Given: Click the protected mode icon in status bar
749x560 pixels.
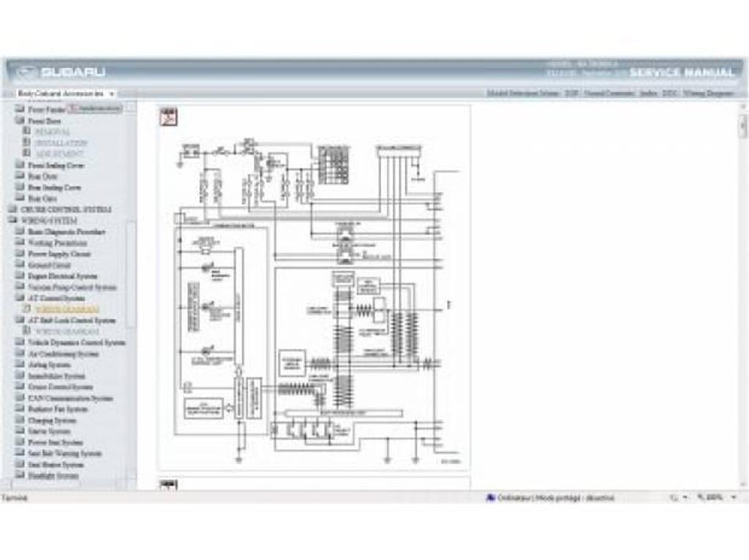Looking at the screenshot, I should tap(491, 498).
